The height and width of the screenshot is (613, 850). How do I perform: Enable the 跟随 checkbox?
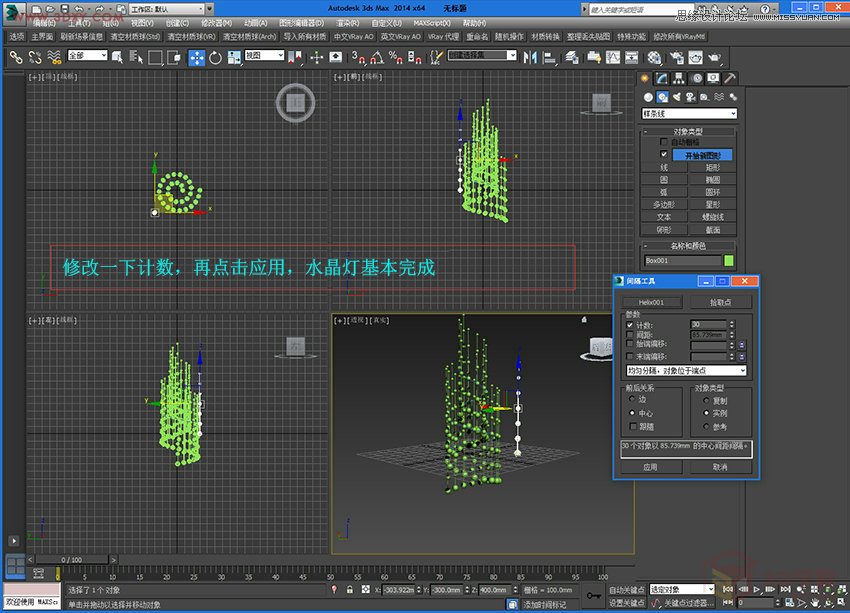[x=633, y=427]
